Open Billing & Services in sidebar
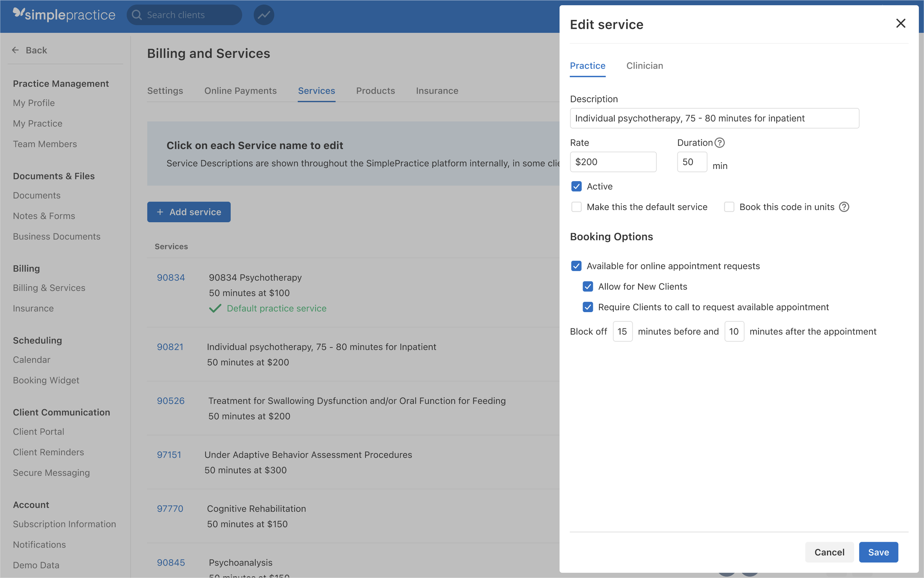 coord(49,288)
